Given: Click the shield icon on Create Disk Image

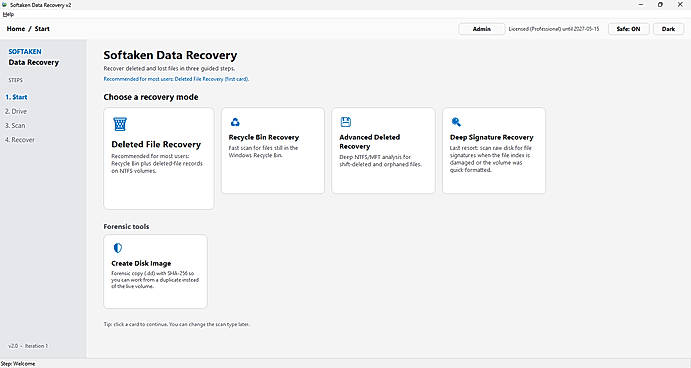Looking at the screenshot, I should (x=118, y=248).
